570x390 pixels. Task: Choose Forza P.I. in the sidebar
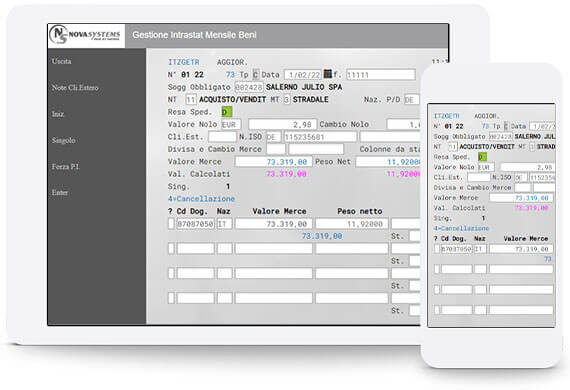[65, 167]
